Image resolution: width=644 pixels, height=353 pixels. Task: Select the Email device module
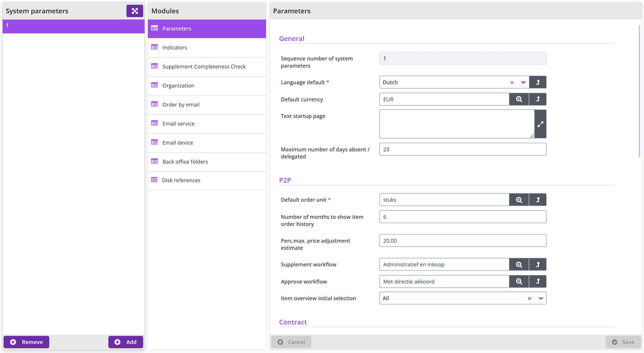click(207, 142)
